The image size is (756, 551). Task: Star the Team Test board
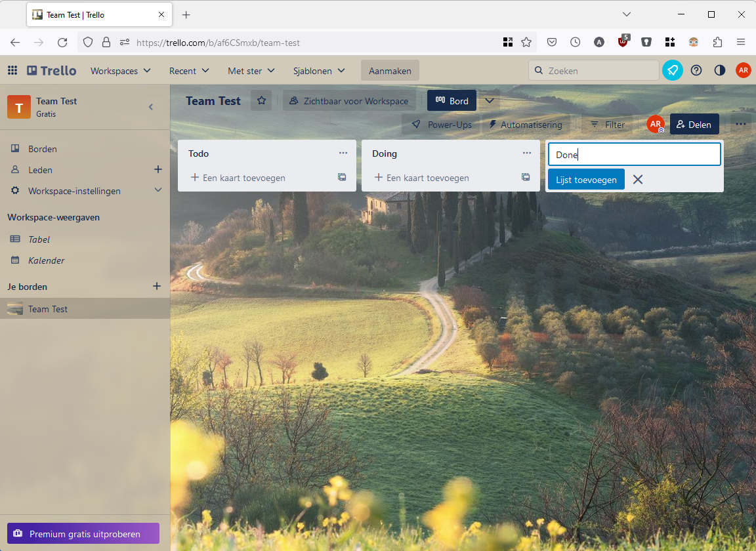point(261,101)
